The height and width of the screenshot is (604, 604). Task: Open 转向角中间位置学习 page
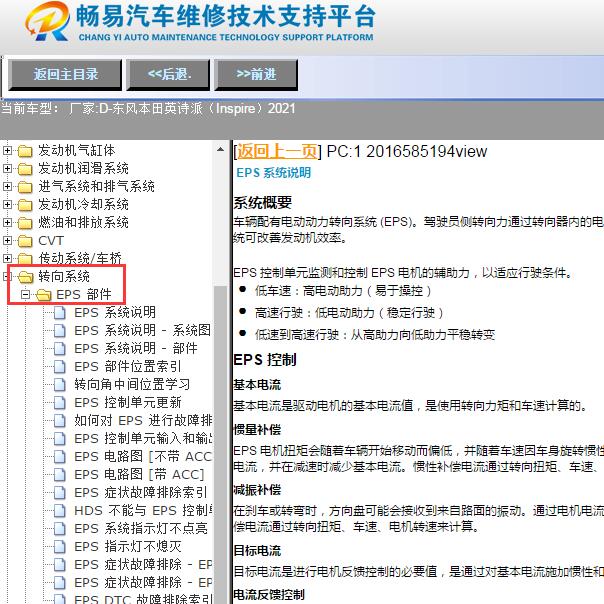coord(132,384)
